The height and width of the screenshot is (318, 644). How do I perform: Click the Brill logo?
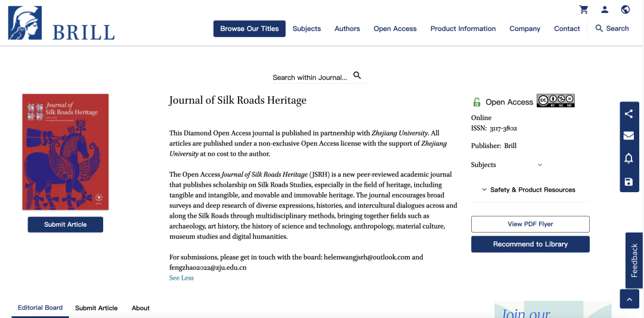pyautogui.click(x=61, y=23)
